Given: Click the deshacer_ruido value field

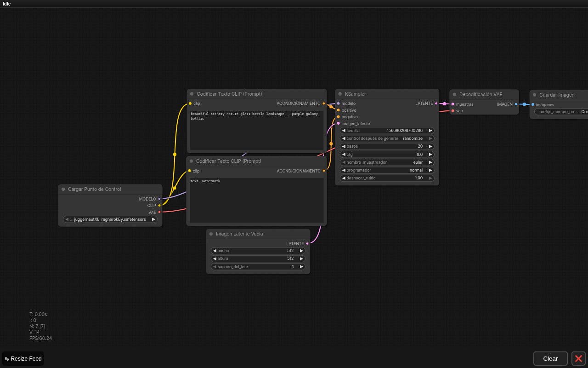Looking at the screenshot, I should point(387,178).
